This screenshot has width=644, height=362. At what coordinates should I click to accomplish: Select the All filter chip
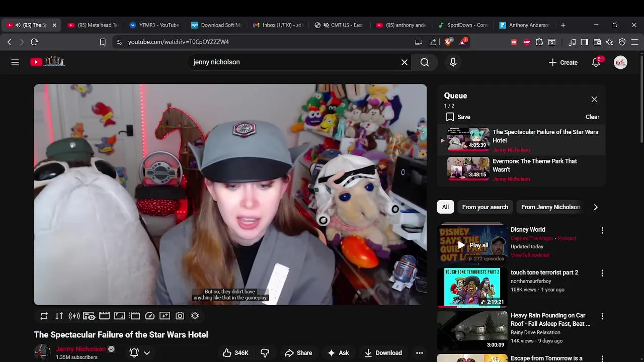pyautogui.click(x=445, y=207)
